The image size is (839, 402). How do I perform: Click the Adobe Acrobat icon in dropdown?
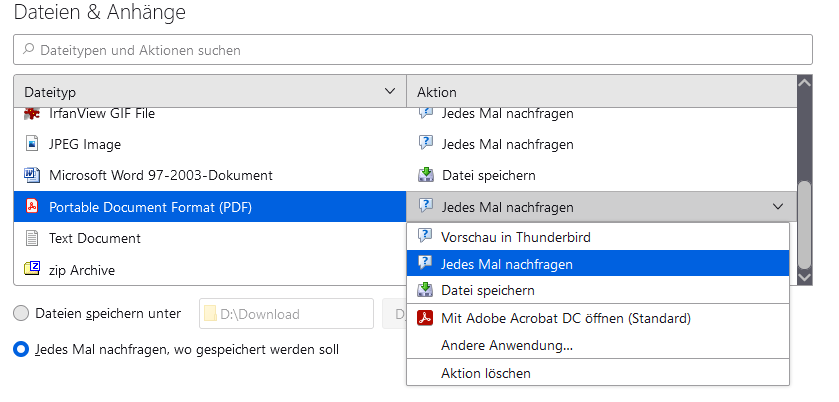point(425,318)
